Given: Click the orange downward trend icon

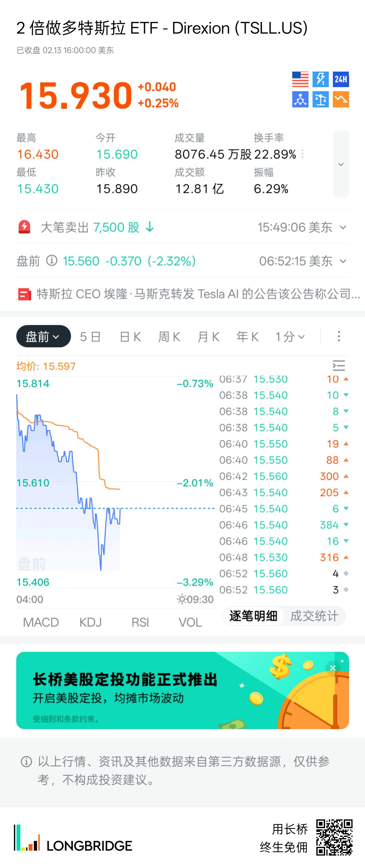Looking at the screenshot, I should 341,100.
